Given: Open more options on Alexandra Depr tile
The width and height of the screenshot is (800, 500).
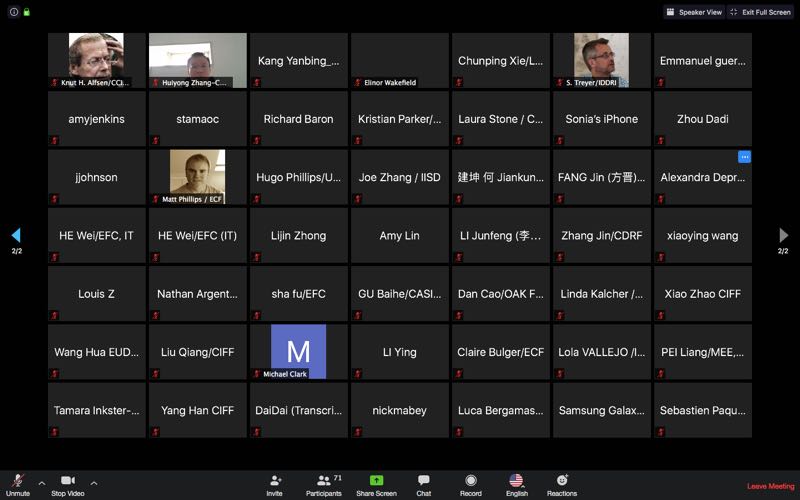Looking at the screenshot, I should (744, 157).
